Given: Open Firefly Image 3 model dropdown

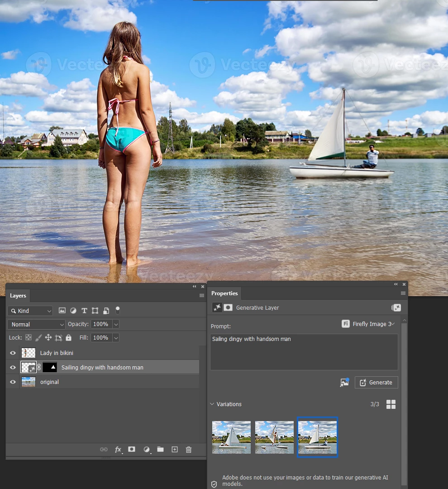Looking at the screenshot, I should 368,324.
